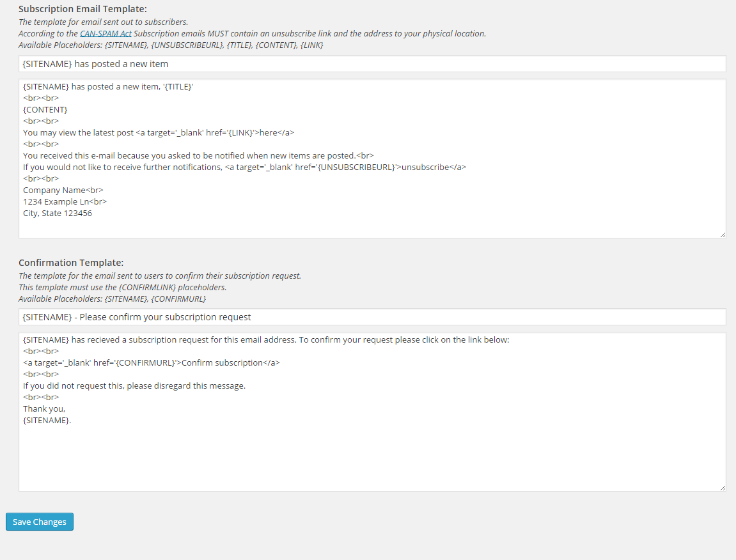Place cursor on the '1234 Example Ln<br>' line

65,202
